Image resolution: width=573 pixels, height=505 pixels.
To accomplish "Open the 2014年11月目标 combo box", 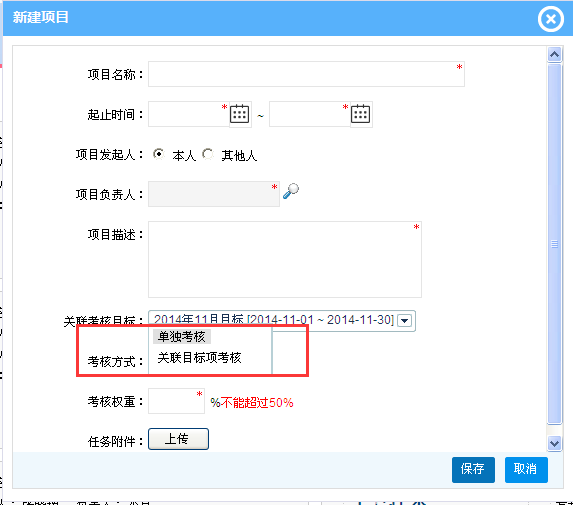I will (282, 321).
